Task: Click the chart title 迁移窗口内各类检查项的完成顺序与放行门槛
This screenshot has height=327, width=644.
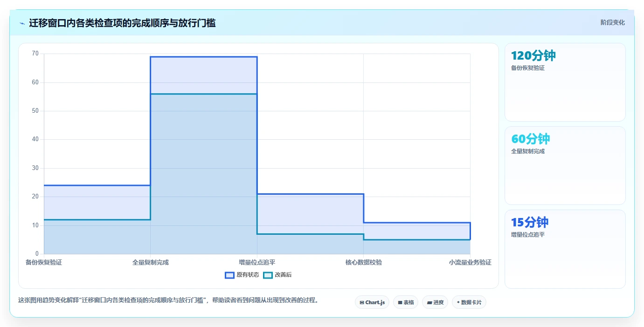Action: click(x=122, y=23)
